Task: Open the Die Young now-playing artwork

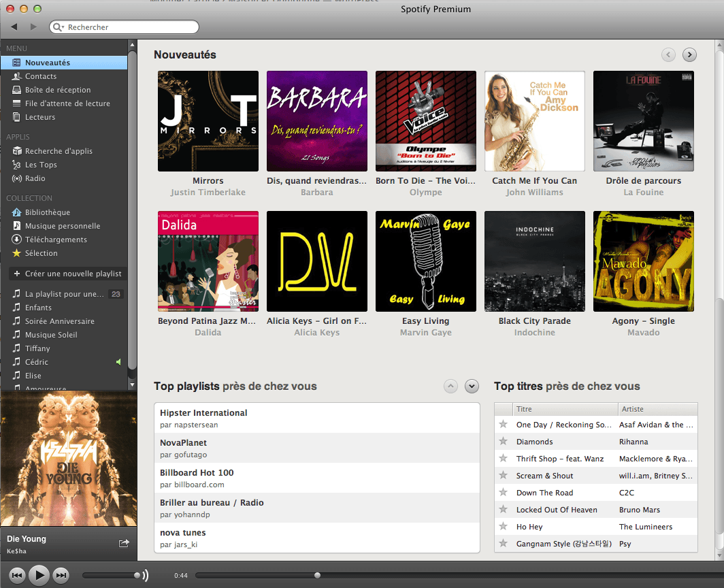Action: [69, 459]
